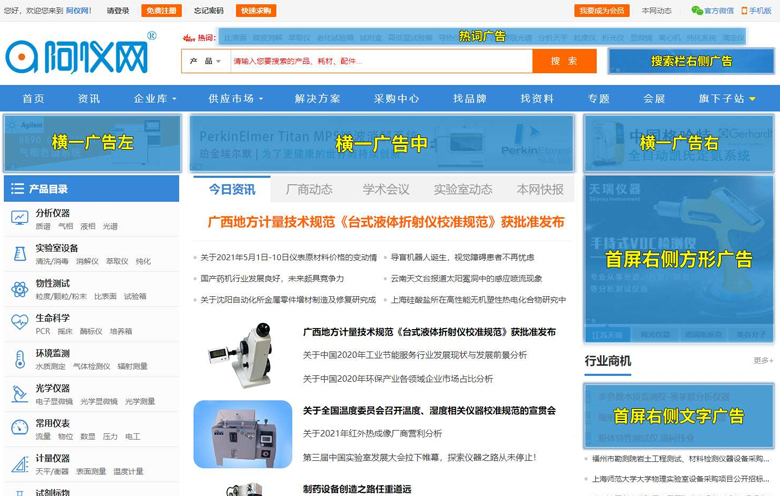780x496 pixels.
Task: Click the 计量仪器 ruler icon
Action: (x=19, y=464)
